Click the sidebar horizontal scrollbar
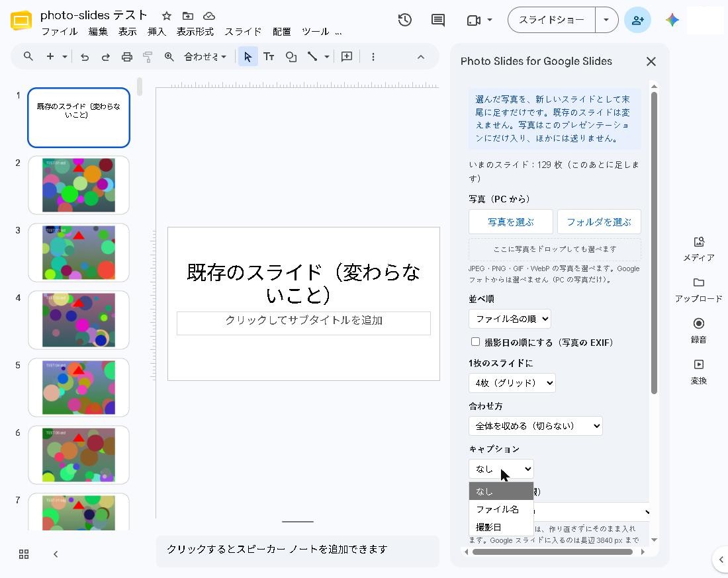Screen dimensions: 728x578 click(553, 552)
